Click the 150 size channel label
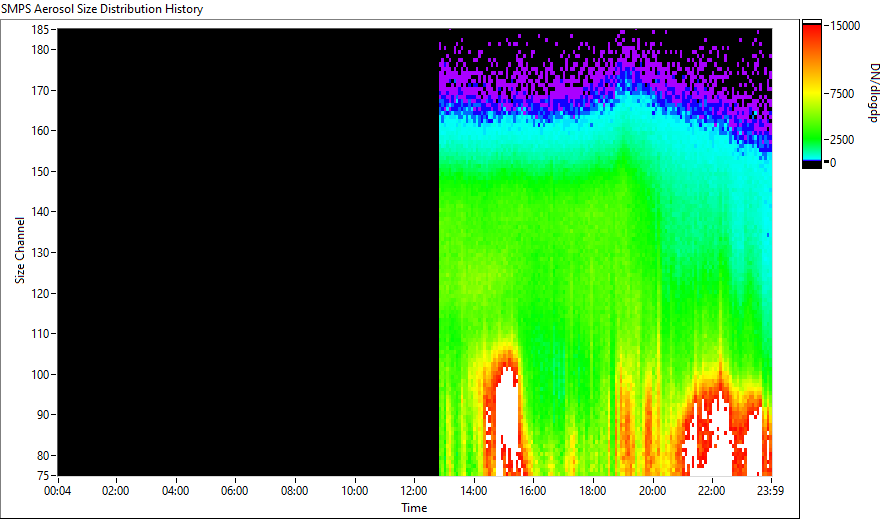 point(39,171)
